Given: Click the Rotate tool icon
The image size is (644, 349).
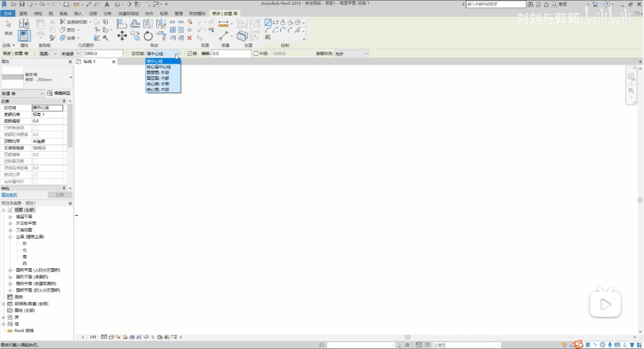Looking at the screenshot, I should click(x=148, y=36).
